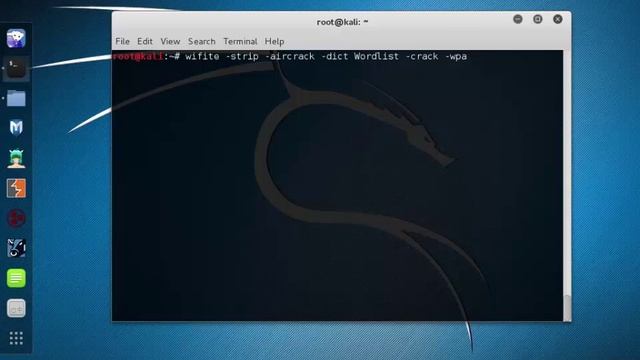
Task: Show all applications grid
Action: 16,338
